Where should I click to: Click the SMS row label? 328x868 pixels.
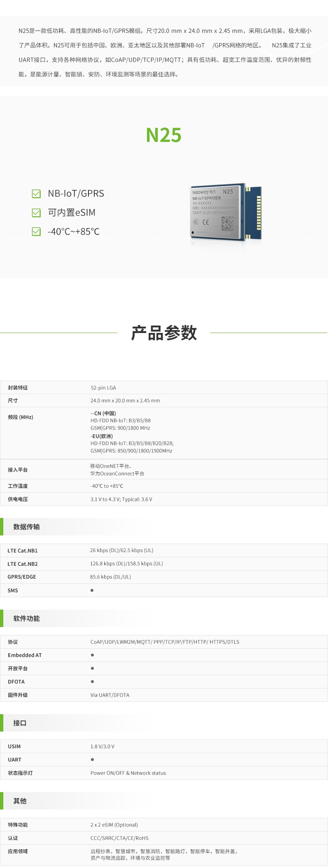point(13,591)
